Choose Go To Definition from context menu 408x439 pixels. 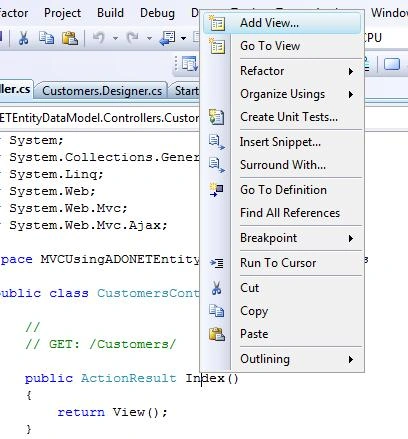(282, 190)
